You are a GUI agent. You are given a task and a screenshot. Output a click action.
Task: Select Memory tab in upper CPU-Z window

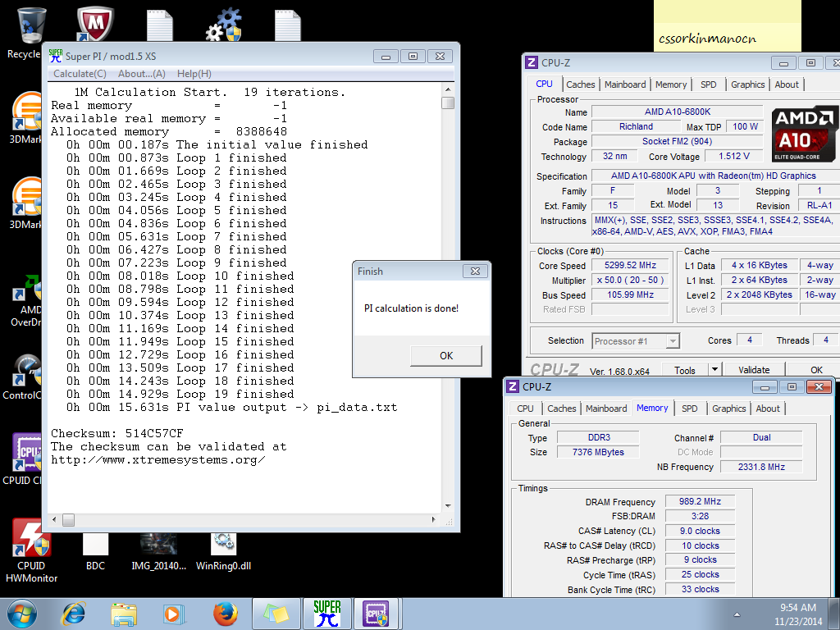click(x=671, y=84)
